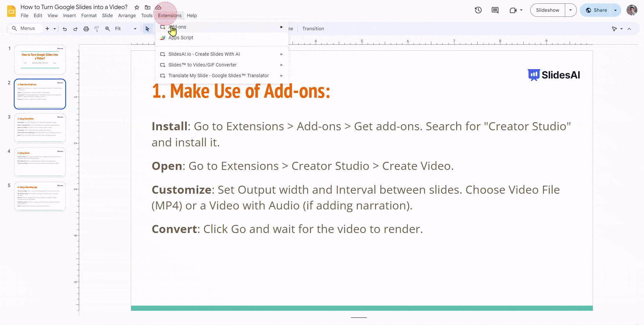The width and height of the screenshot is (644, 325).
Task: Click the Slideshow button
Action: click(x=547, y=10)
